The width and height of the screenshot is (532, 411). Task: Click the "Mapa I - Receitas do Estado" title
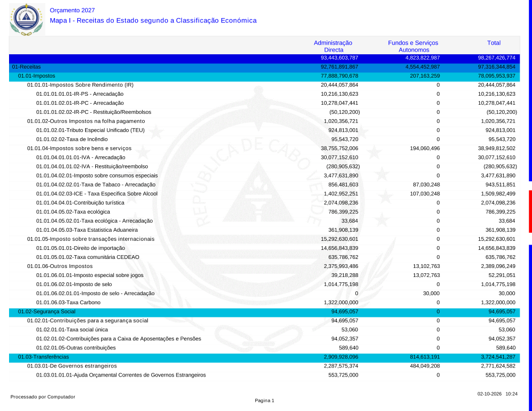153,21
